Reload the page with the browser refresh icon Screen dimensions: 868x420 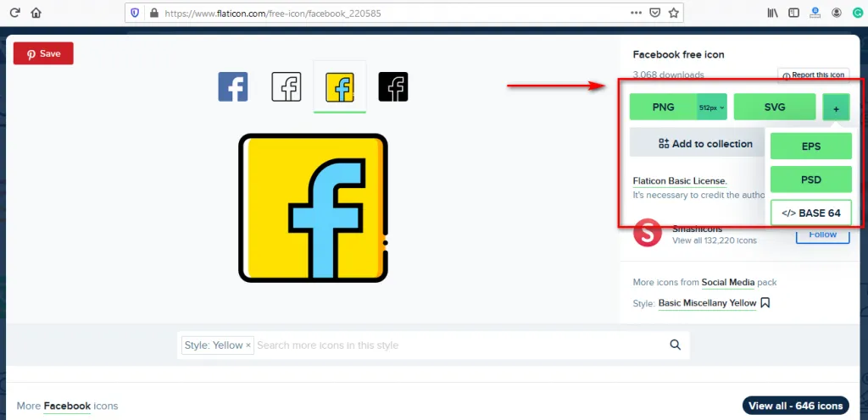[15, 13]
